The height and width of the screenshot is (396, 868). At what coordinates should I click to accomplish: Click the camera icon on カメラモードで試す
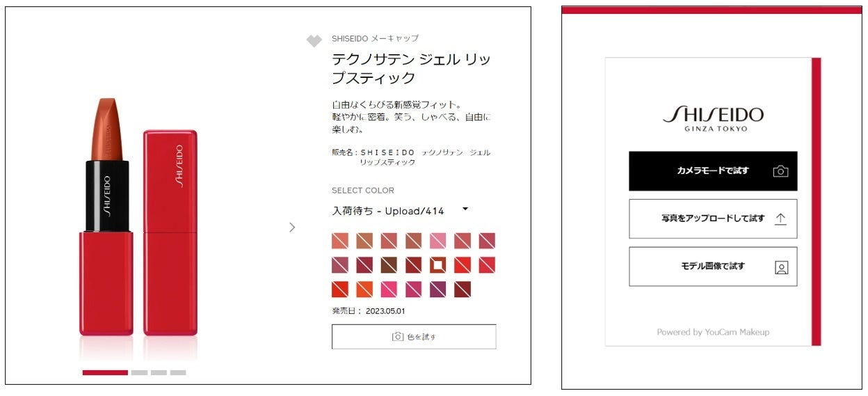(780, 171)
